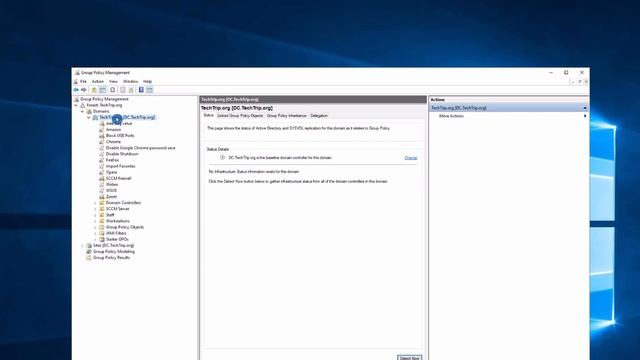Screen dimensions: 640x360
Task: Select the Staff folder
Action: click(110, 215)
